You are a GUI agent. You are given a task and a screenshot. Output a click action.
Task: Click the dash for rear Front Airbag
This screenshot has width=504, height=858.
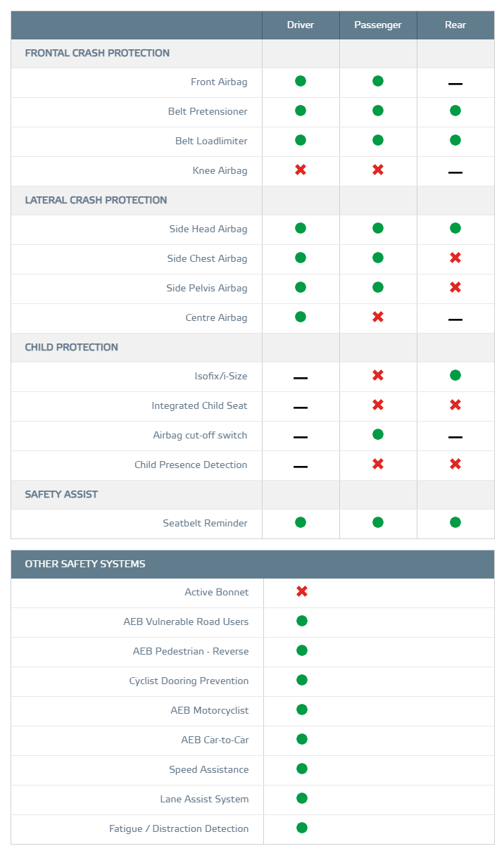point(455,83)
